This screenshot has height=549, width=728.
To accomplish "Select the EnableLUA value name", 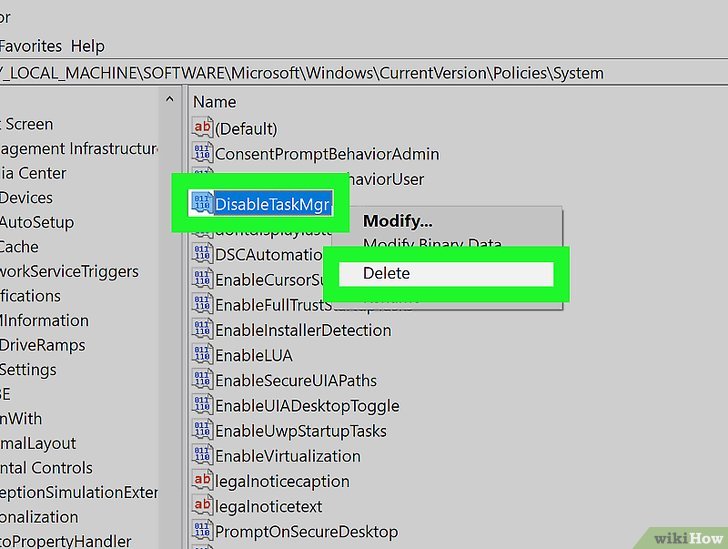I will tap(254, 355).
